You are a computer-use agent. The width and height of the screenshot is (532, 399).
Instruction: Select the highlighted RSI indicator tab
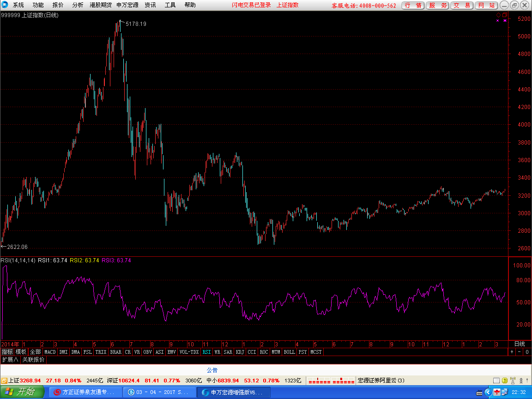206,352
